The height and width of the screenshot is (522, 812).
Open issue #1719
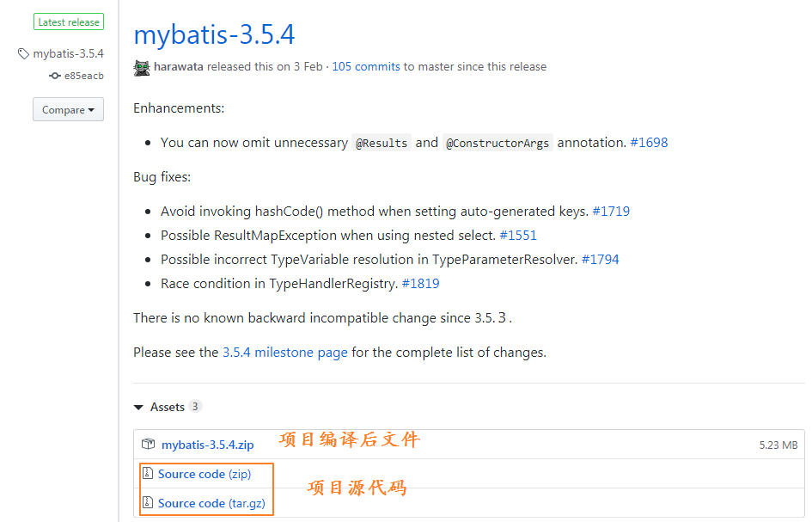pyautogui.click(x=611, y=212)
